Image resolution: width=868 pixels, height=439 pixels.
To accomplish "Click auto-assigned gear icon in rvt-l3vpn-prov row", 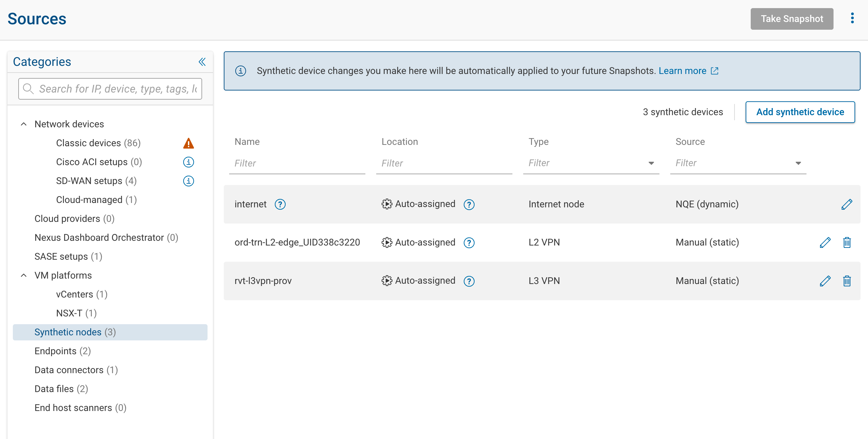I will [x=387, y=281].
